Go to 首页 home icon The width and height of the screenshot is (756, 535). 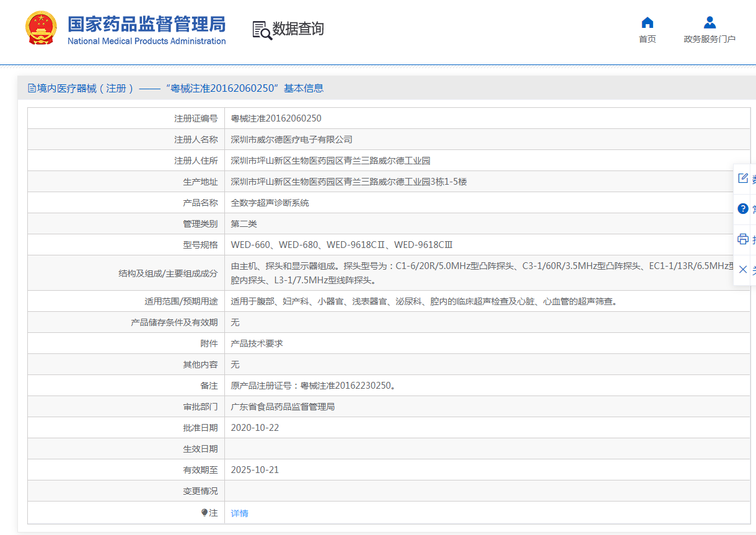point(648,23)
